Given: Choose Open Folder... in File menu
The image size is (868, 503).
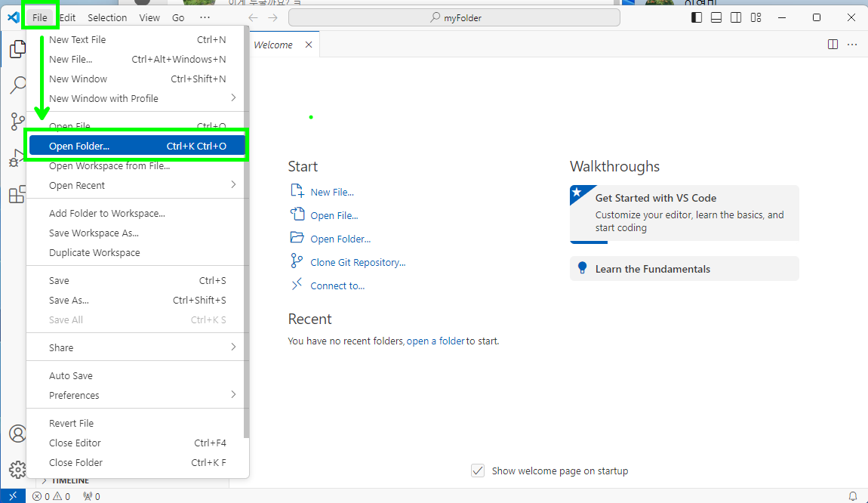Looking at the screenshot, I should [x=136, y=147].
